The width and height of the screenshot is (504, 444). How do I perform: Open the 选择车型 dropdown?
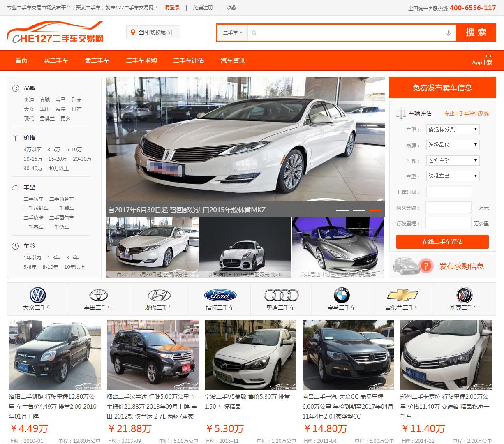pos(453,176)
